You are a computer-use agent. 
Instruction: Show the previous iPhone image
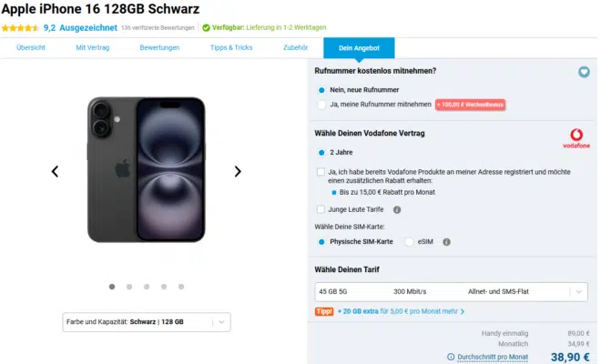[55, 171]
